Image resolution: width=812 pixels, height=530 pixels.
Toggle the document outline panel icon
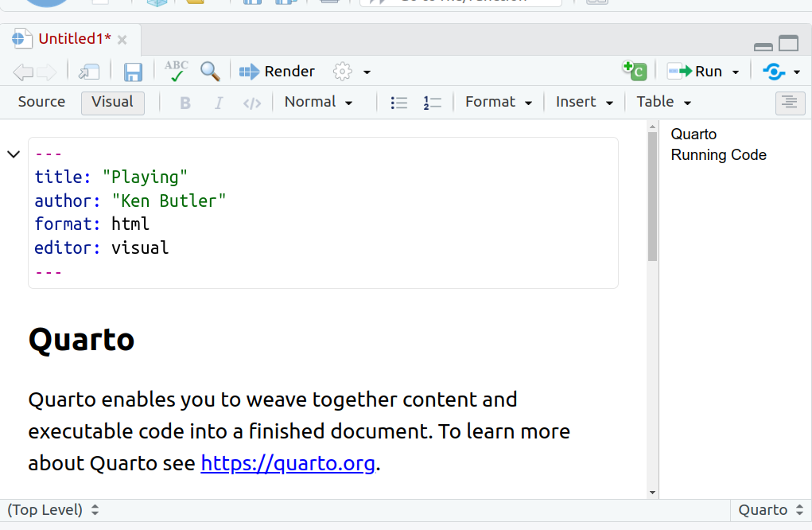pos(790,103)
